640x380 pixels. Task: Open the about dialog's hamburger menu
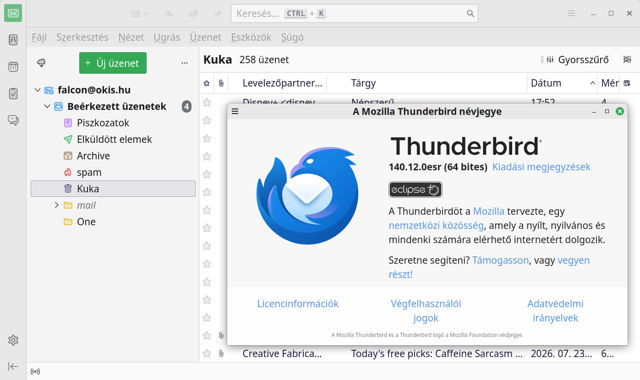coord(235,111)
